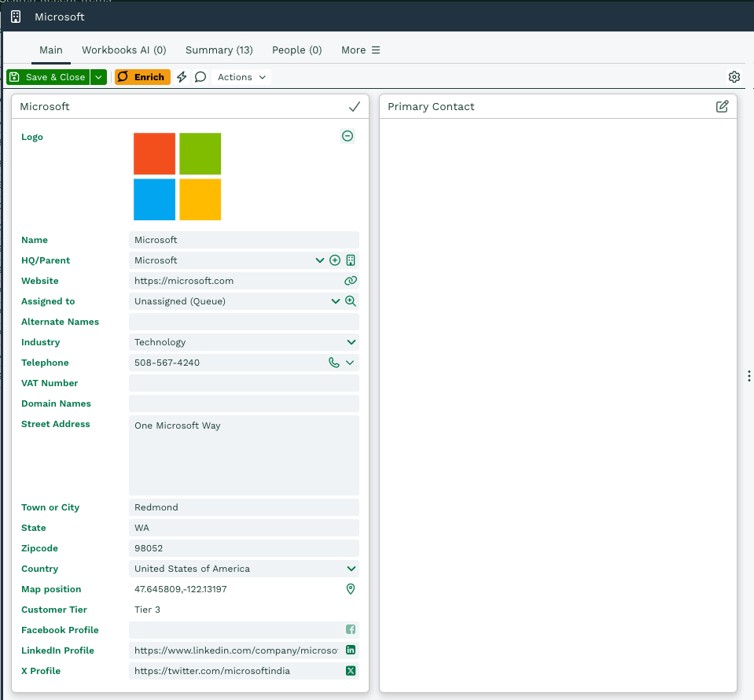This screenshot has height=700, width=754.
Task: Click the Primary Contact panel heading
Action: click(x=431, y=107)
